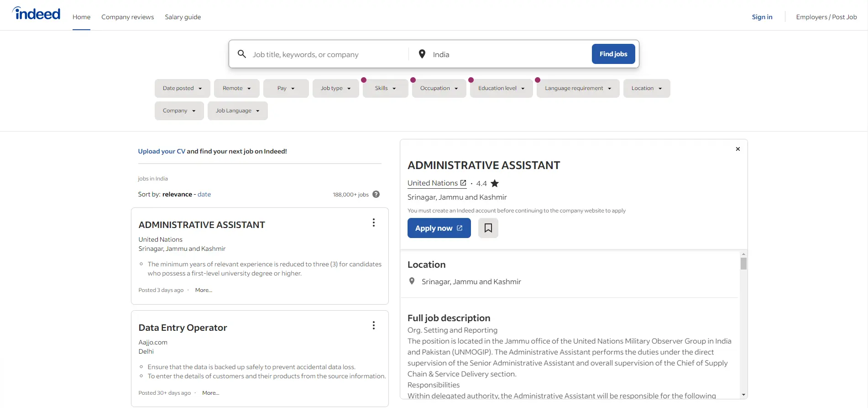This screenshot has width=868, height=408.
Task: Expand the Remote filter
Action: click(x=237, y=88)
